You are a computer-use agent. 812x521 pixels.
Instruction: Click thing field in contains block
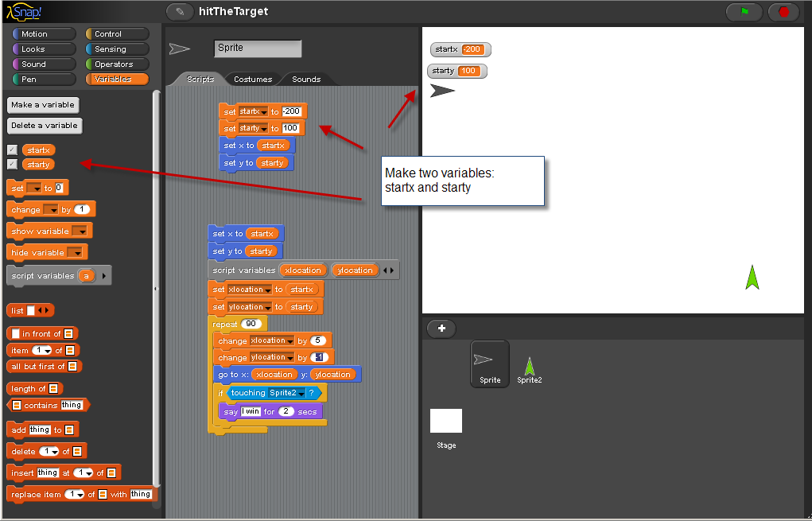coord(72,405)
